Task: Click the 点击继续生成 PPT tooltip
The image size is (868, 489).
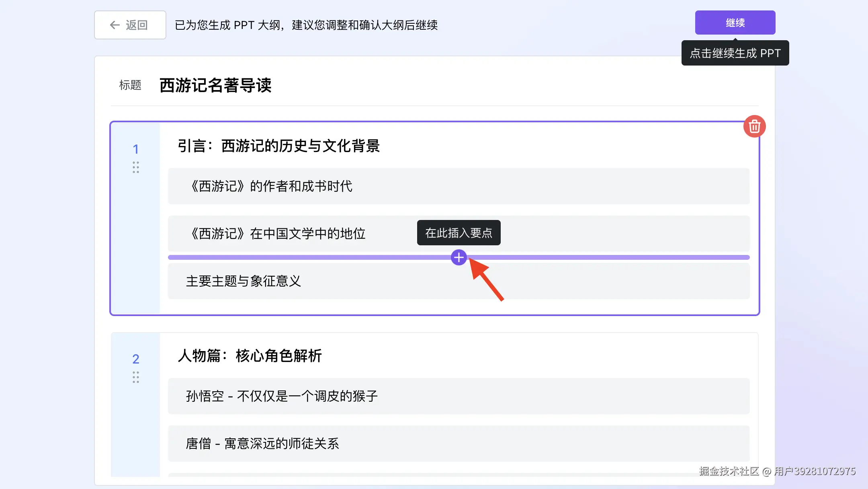Action: (x=735, y=53)
